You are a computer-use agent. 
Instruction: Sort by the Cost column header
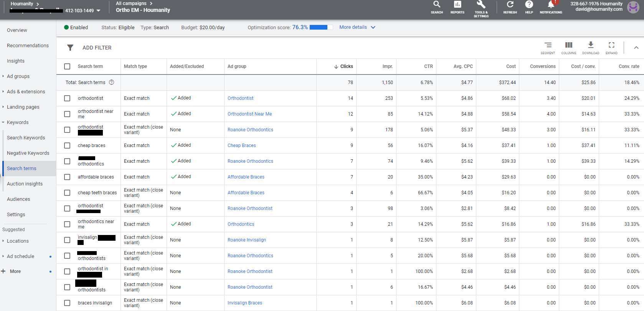511,66
